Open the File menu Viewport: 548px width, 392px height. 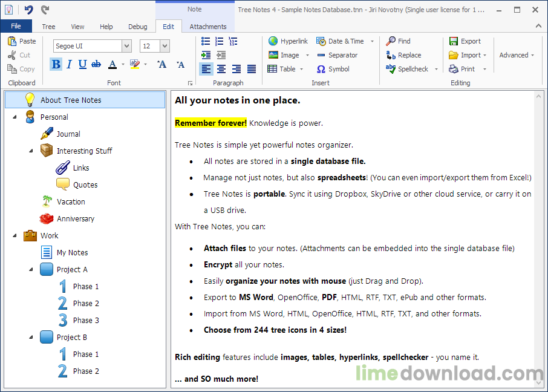click(16, 26)
